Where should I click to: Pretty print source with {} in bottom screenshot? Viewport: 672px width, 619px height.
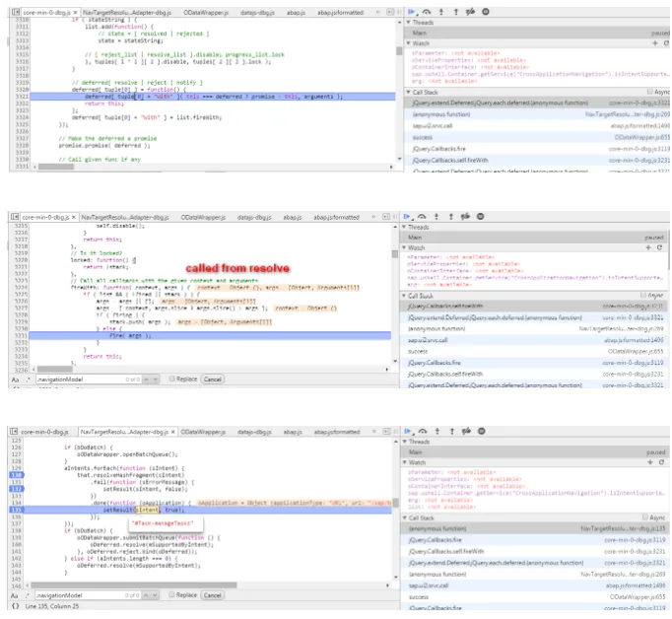click(x=16, y=606)
